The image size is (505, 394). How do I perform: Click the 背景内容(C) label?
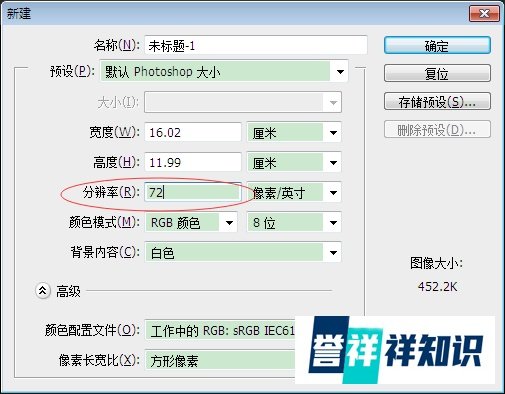tap(105, 252)
